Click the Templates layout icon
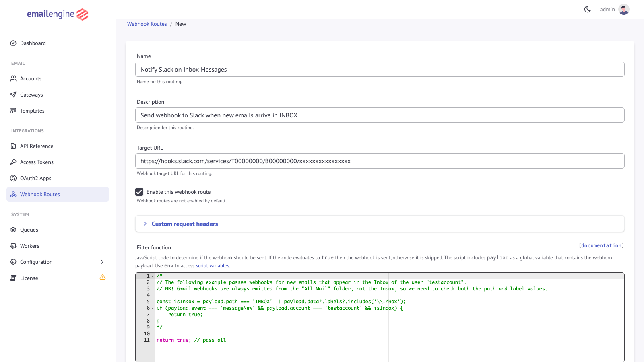Viewport: 644px width, 362px height. click(13, 111)
